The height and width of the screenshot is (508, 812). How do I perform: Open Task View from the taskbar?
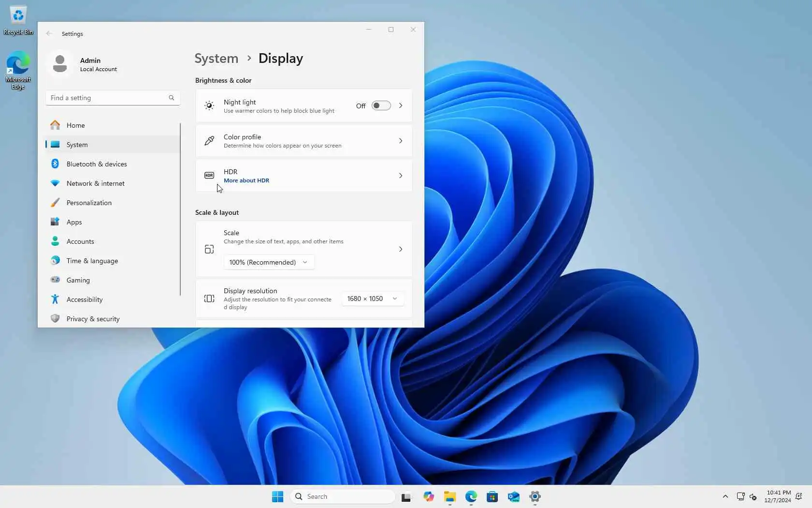pos(406,496)
